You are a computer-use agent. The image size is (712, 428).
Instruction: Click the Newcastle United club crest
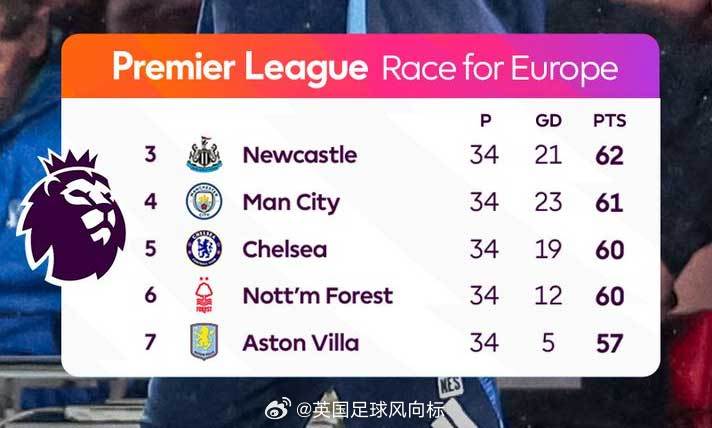pyautogui.click(x=204, y=154)
